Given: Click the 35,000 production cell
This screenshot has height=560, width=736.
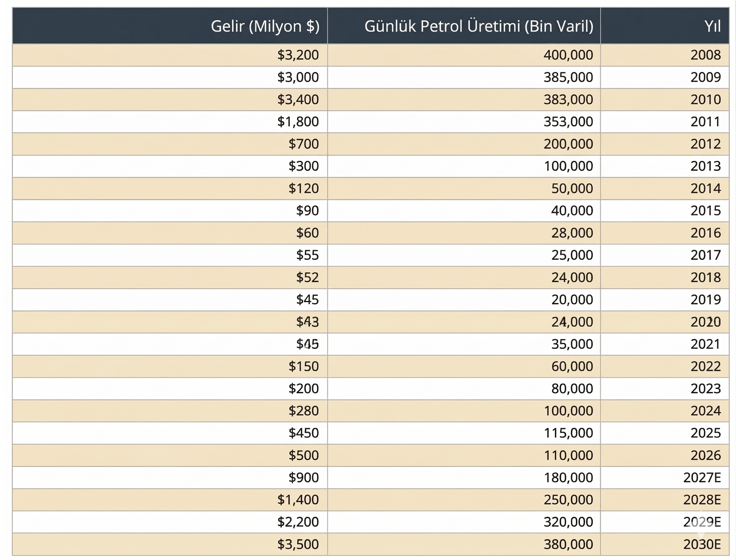Looking at the screenshot, I should coord(572,344).
